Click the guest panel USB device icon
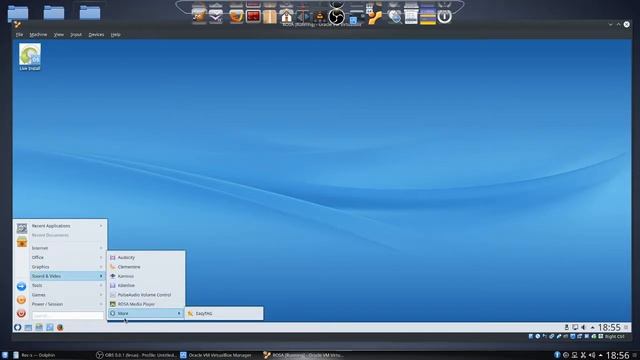Image resolution: width=640 pixels, height=360 pixels. click(567, 327)
